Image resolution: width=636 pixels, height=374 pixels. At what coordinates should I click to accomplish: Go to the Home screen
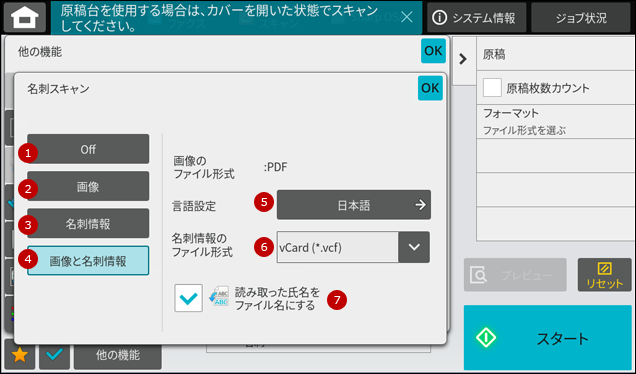coord(25,17)
